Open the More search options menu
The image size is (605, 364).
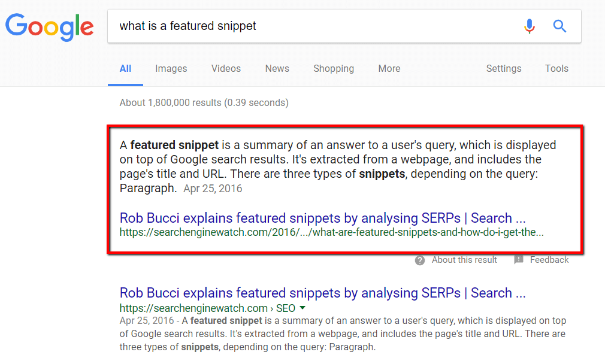click(389, 68)
